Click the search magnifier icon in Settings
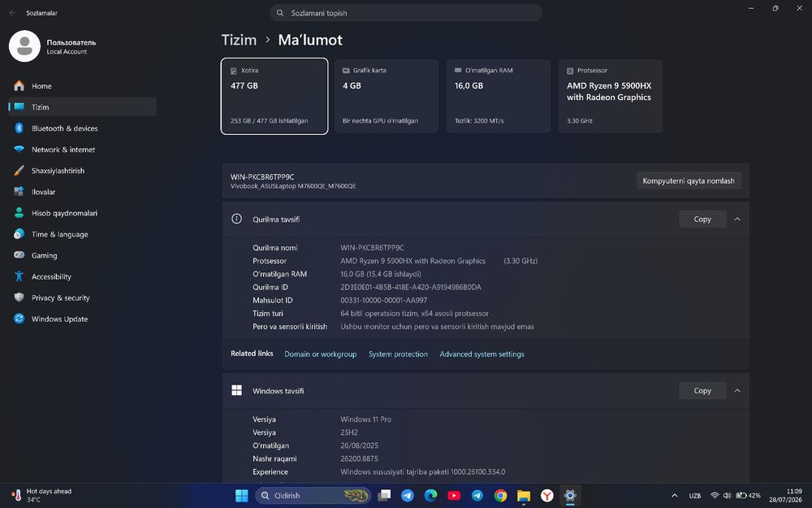This screenshot has width=812, height=508. pos(280,13)
